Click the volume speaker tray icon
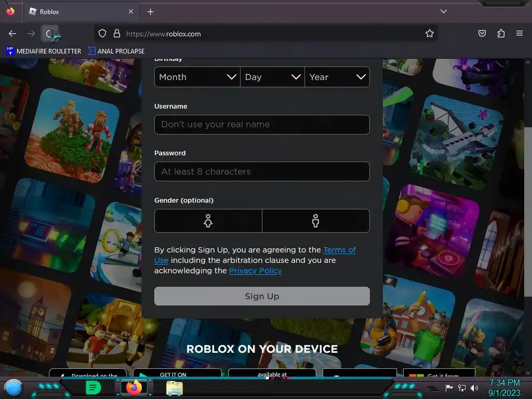This screenshot has width=532, height=399. (474, 388)
